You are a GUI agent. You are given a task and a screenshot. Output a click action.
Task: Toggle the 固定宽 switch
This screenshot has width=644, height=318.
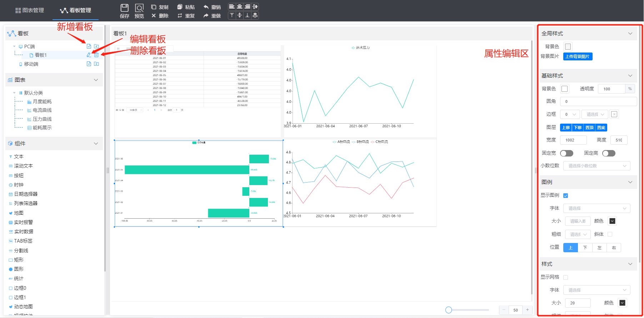click(566, 153)
